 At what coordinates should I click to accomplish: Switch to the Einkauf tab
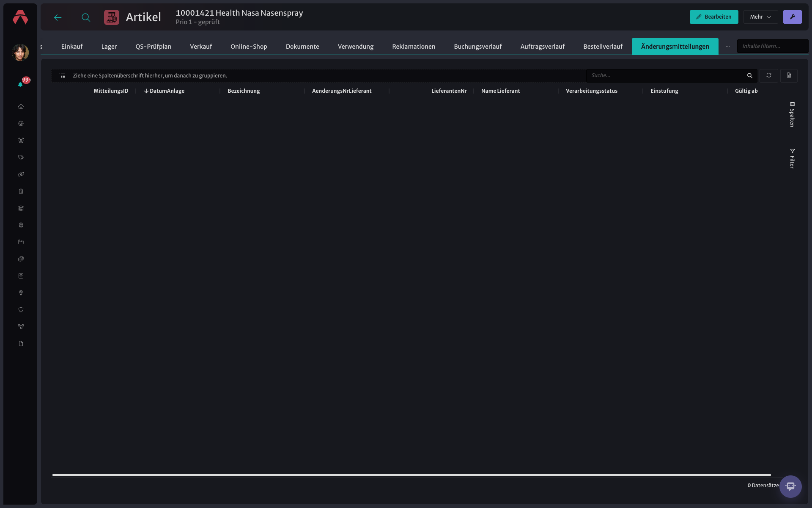72,47
